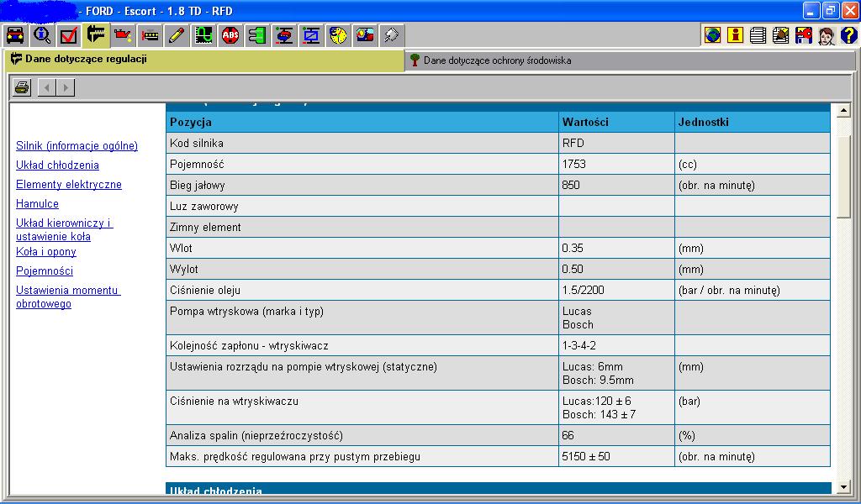
Task: Open the yellow clock repair times icon
Action: pos(338,35)
